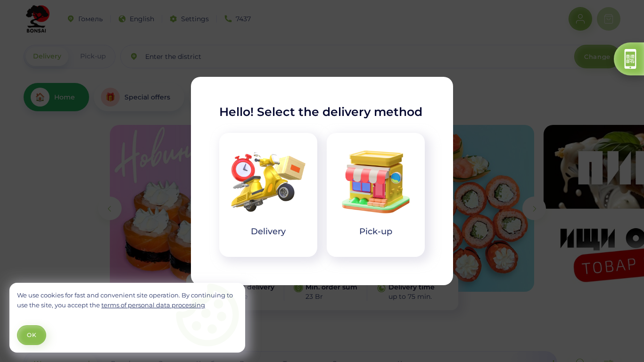Select the Delivery scooter option
The height and width of the screenshot is (362, 644).
pyautogui.click(x=268, y=195)
